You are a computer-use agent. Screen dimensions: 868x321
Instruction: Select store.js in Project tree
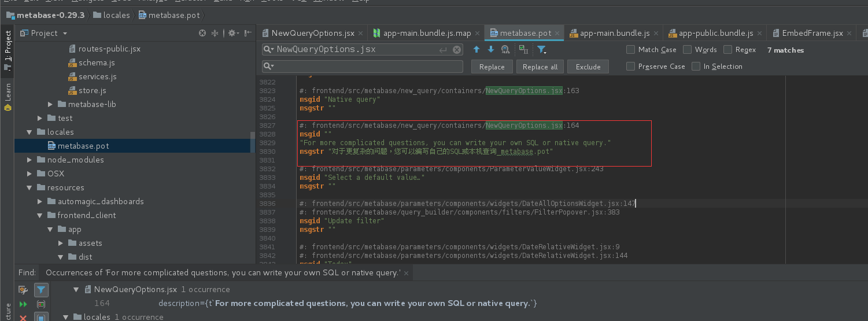coord(87,90)
